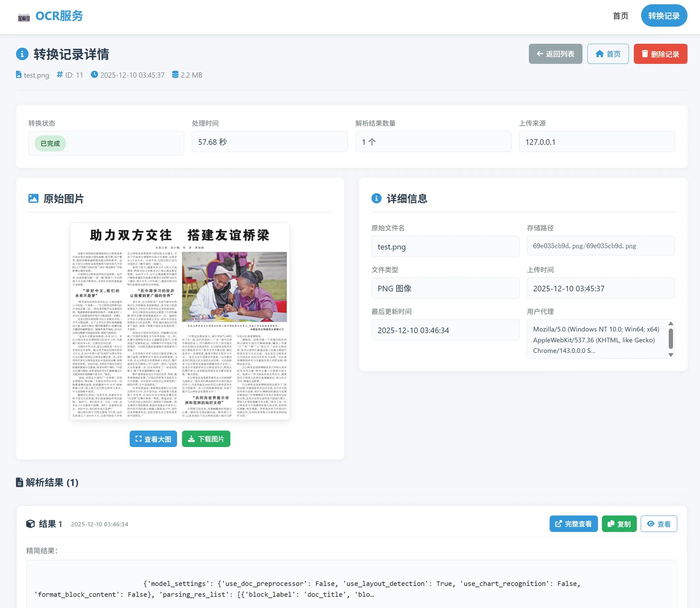This screenshot has height=608, width=700.
Task: Click the 复制 button to copy results
Action: click(x=619, y=523)
